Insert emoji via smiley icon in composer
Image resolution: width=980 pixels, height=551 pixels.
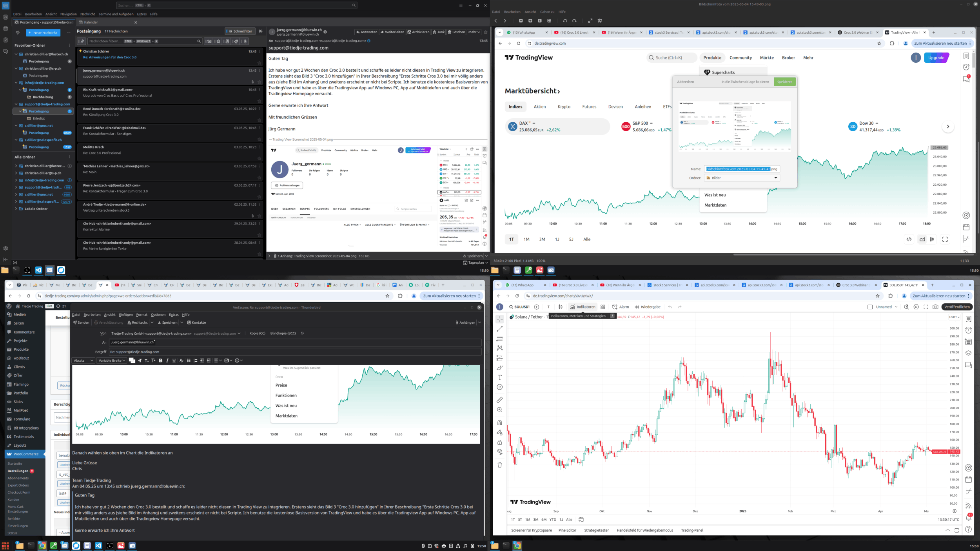pyautogui.click(x=237, y=361)
